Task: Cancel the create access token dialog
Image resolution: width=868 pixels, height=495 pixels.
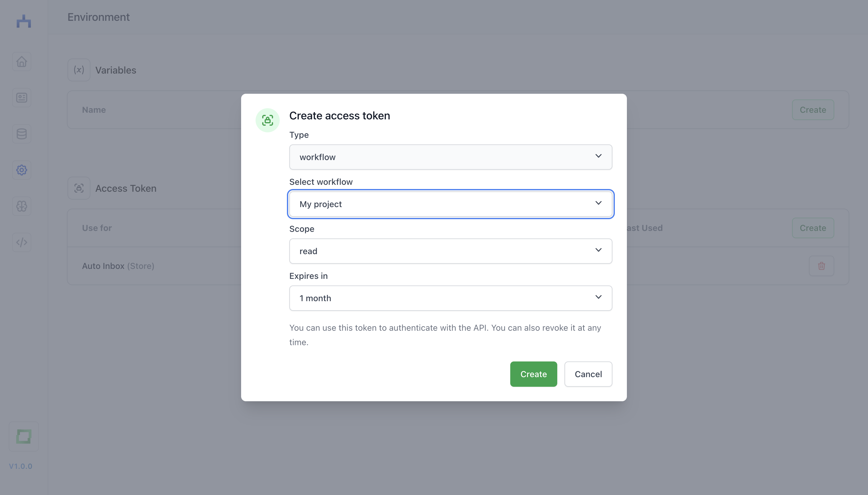Action: click(588, 374)
